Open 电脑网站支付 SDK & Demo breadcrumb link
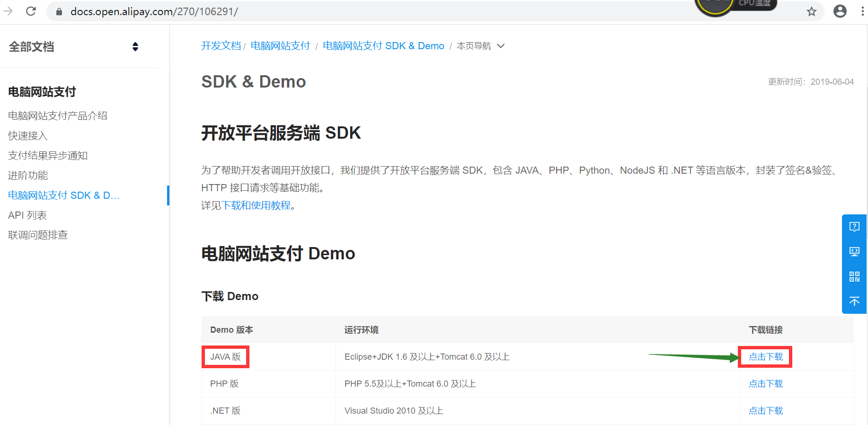This screenshot has height=425, width=868. click(383, 46)
